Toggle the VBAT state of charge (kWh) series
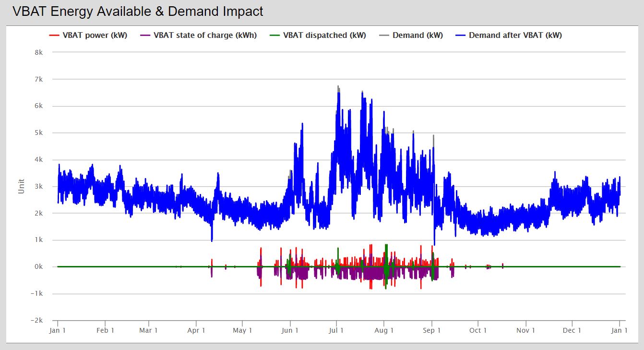This screenshot has width=644, height=350. point(198,35)
